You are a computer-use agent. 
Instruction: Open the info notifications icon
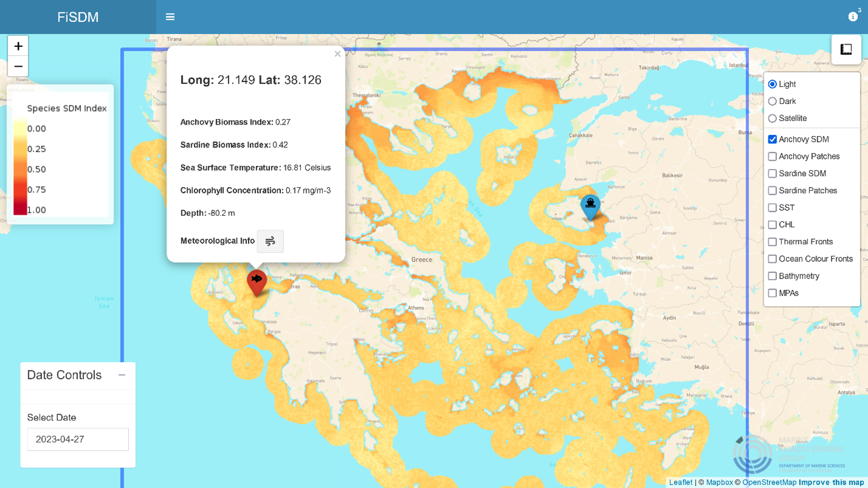(x=853, y=16)
